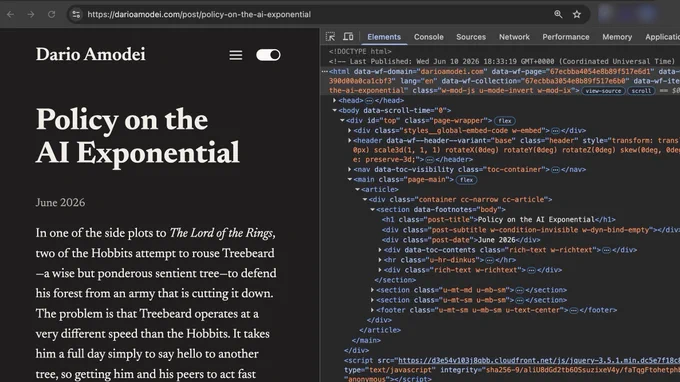Open the jquery script src link

[x=539, y=360]
